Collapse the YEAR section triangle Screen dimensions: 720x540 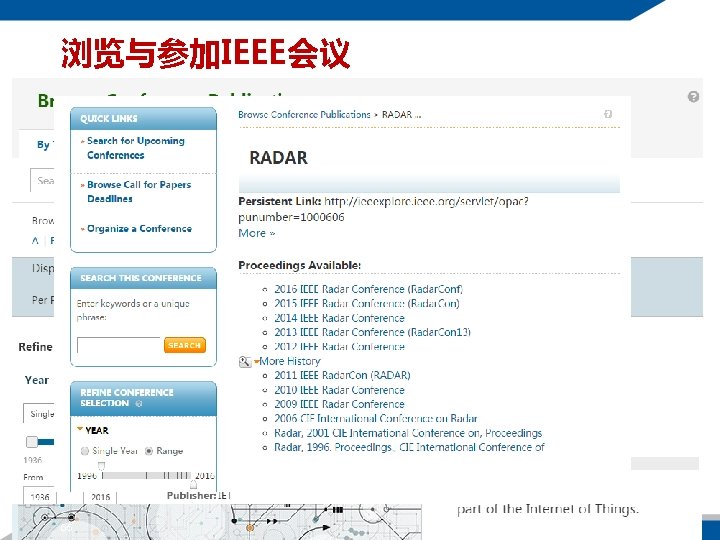point(80,429)
